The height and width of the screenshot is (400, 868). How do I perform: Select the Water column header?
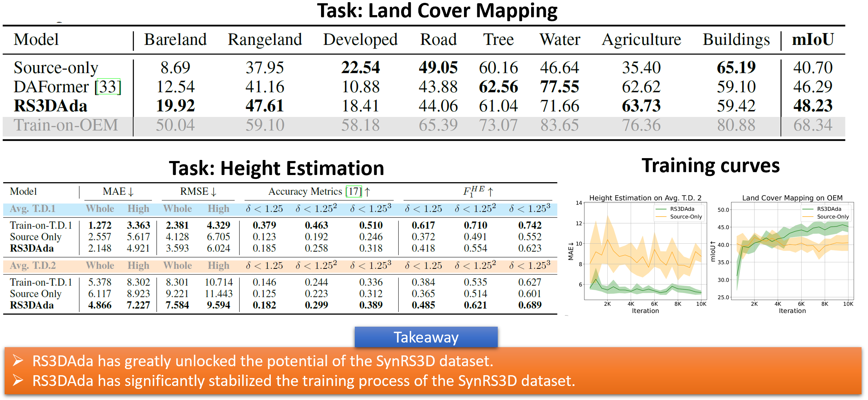pyautogui.click(x=560, y=39)
